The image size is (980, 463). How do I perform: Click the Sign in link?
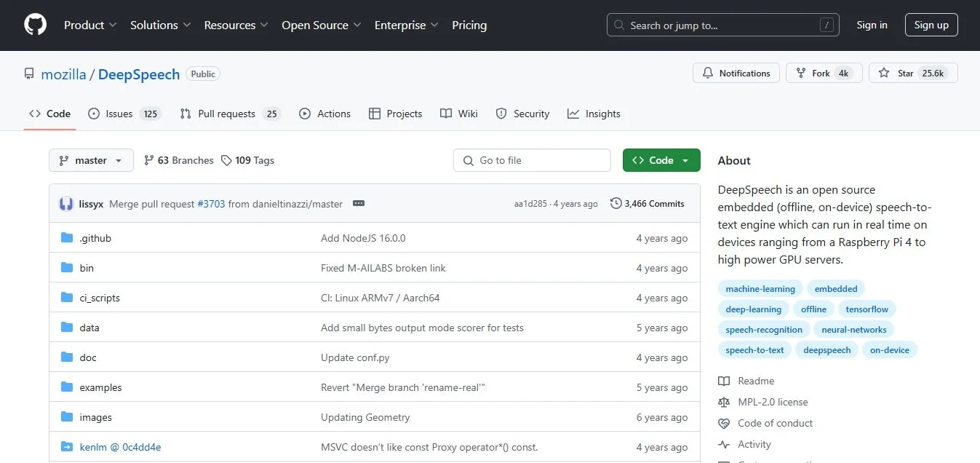point(872,25)
